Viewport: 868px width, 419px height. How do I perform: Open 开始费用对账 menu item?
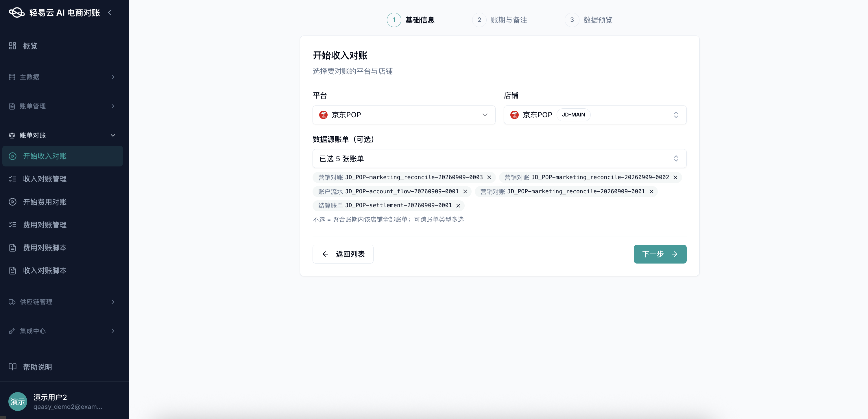click(63, 202)
